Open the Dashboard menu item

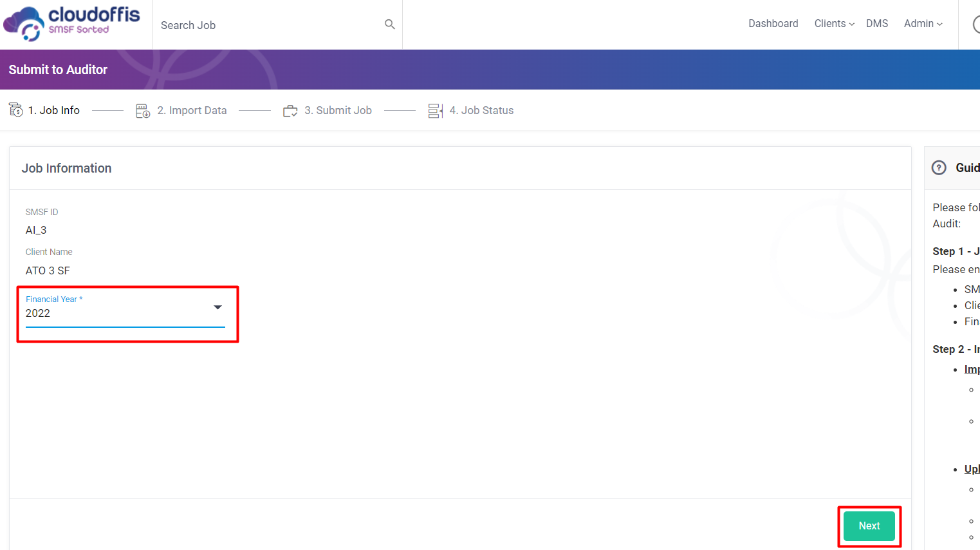(773, 24)
